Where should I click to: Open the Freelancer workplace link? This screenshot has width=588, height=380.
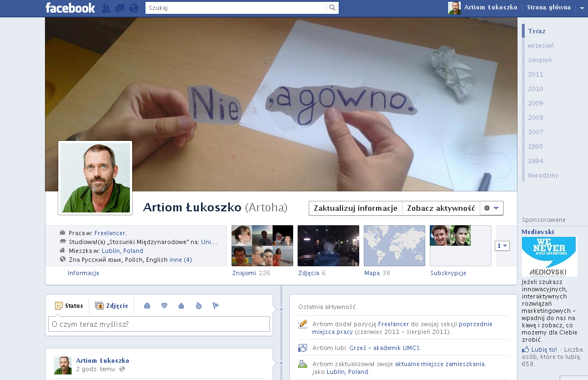tap(109, 233)
